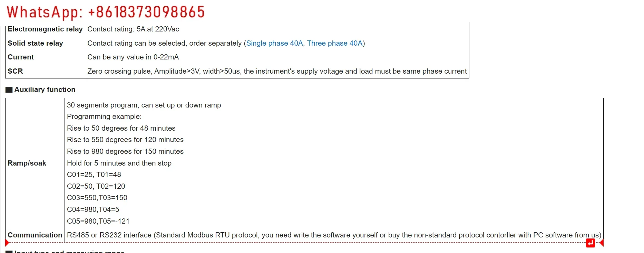
Task: Click the Zero crossing pulse description
Action: tap(277, 71)
